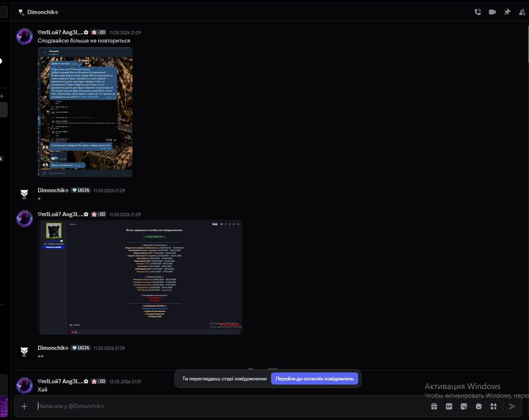Focus the 'Написати у @Dimonchik' message field
The image size is (529, 420).
[232, 406]
